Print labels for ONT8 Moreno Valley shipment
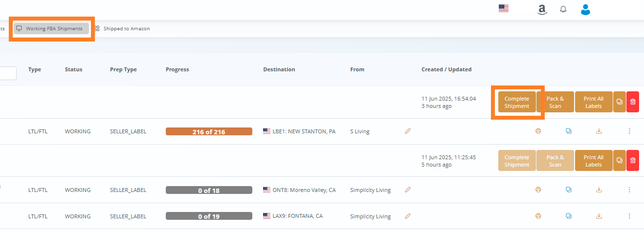The image size is (644, 232). pos(538,190)
